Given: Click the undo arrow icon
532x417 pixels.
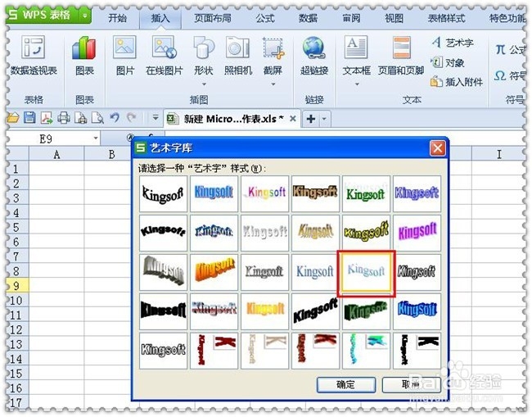Looking at the screenshot, I should click(x=115, y=117).
